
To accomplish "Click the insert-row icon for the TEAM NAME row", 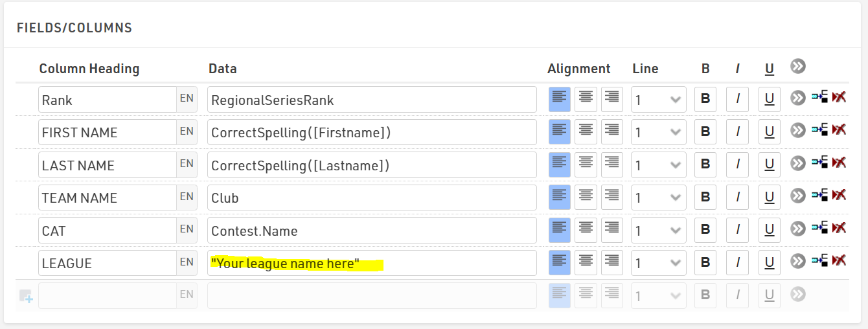I will click(x=819, y=195).
